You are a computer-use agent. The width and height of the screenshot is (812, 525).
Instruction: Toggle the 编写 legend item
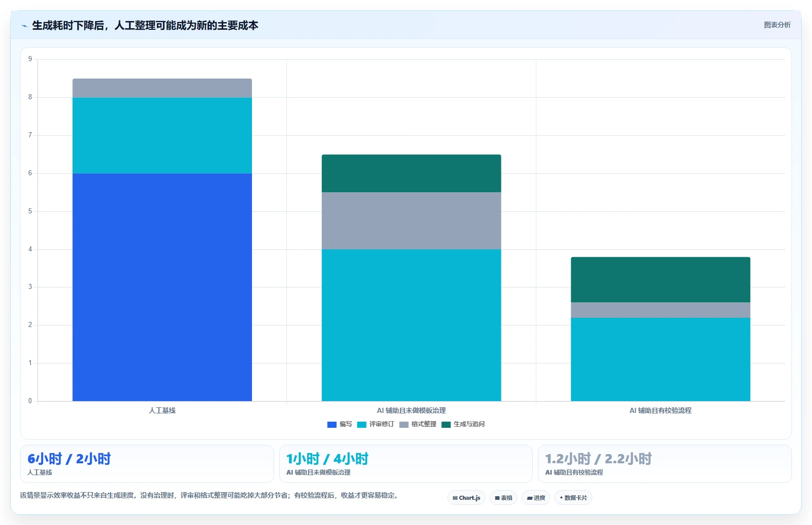click(x=339, y=424)
